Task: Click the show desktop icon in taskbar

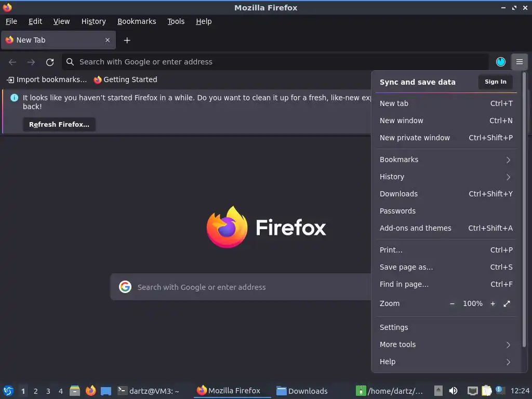Action: (106, 391)
